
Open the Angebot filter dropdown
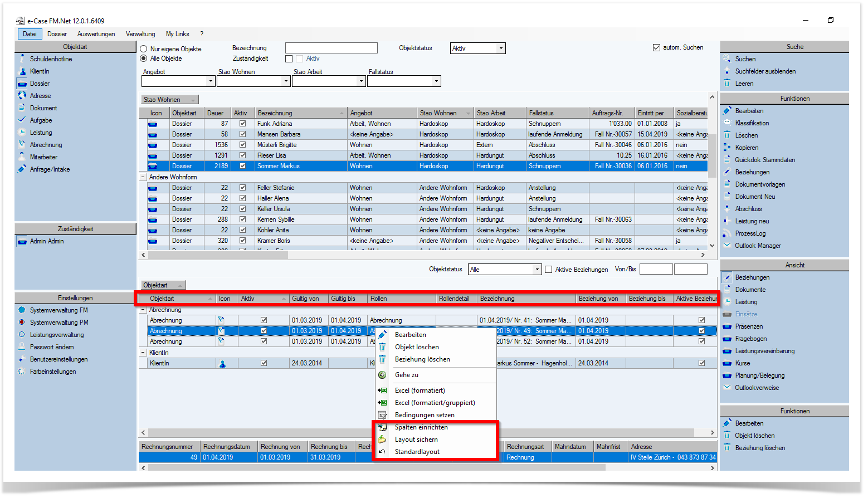click(211, 81)
